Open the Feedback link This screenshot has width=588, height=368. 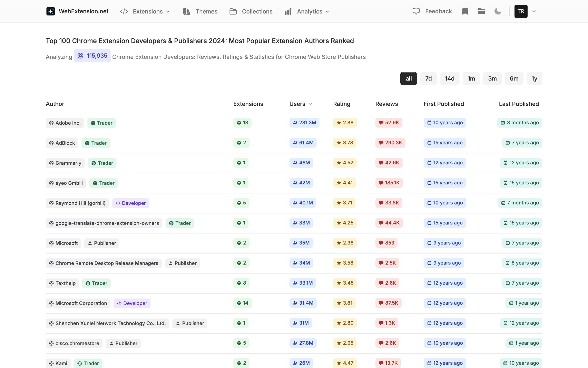click(x=438, y=11)
